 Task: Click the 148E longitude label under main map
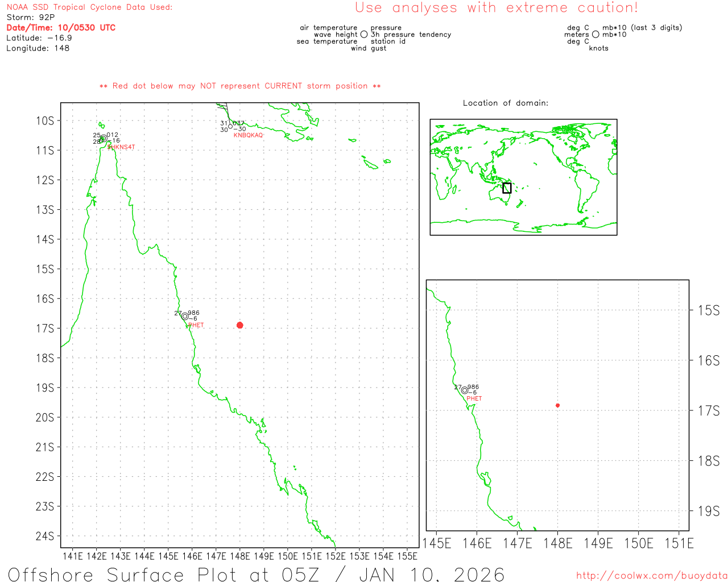pos(240,556)
